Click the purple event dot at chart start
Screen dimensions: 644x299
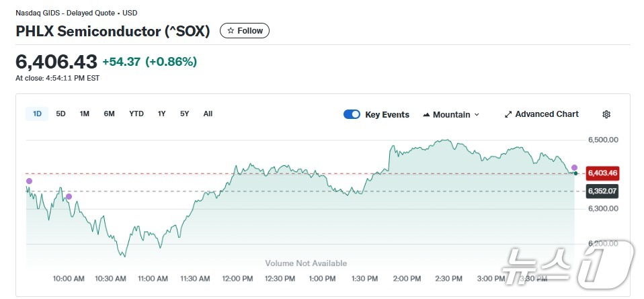[29, 181]
